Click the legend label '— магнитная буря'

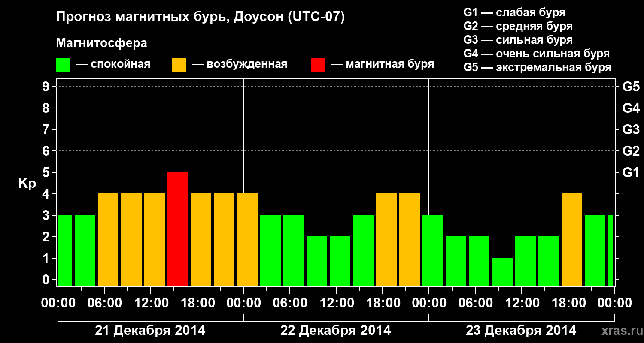(383, 64)
